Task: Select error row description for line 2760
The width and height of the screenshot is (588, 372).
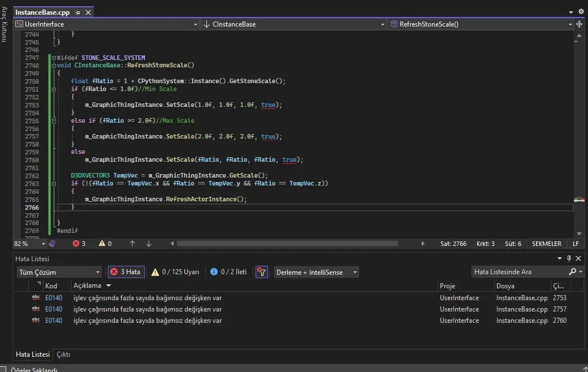Action: tap(148, 320)
